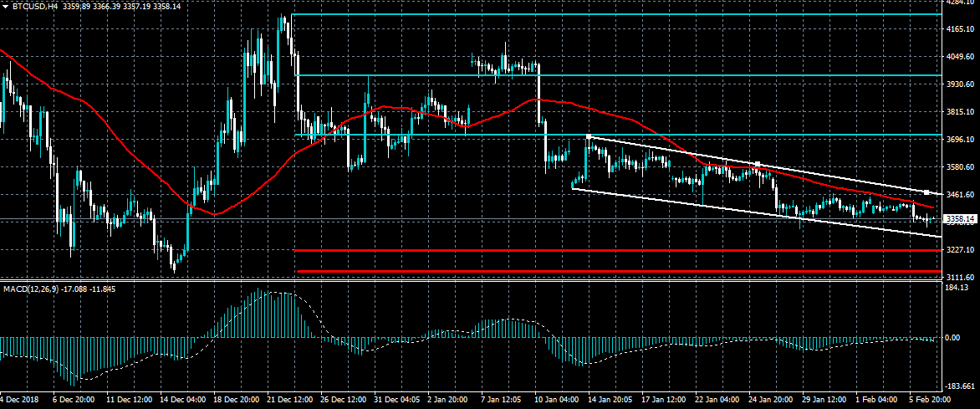Click the 14 Dec 04:00 time axis label
980x409 pixels.
pos(182,400)
